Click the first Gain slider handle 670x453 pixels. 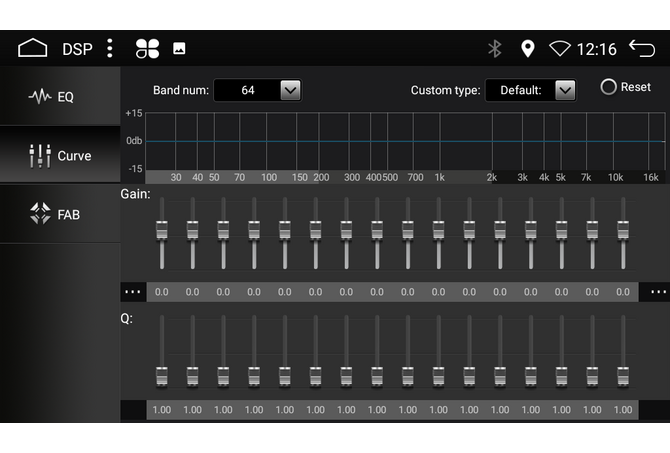(x=162, y=230)
